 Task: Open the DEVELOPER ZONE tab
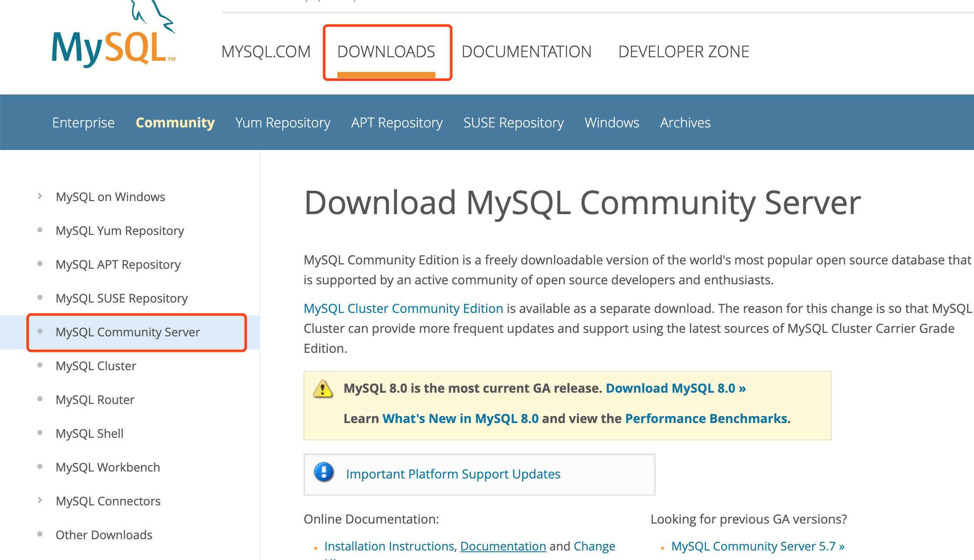click(x=683, y=52)
